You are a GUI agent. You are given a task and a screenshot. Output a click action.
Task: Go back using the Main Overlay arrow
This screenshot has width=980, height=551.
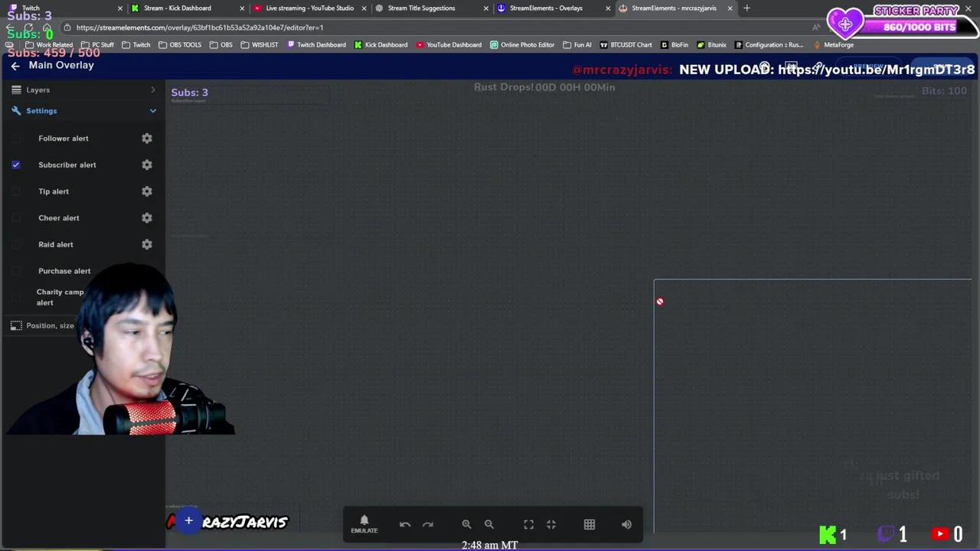(x=15, y=66)
